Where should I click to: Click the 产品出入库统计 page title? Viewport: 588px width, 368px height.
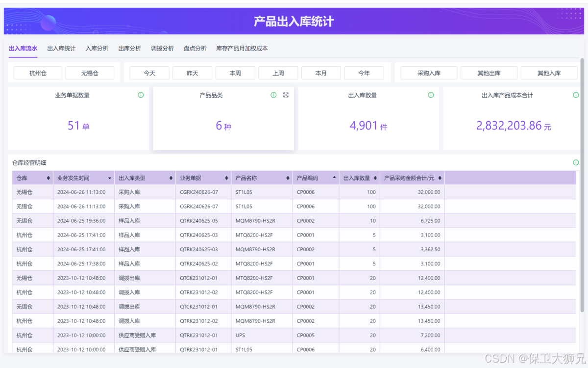tap(294, 22)
